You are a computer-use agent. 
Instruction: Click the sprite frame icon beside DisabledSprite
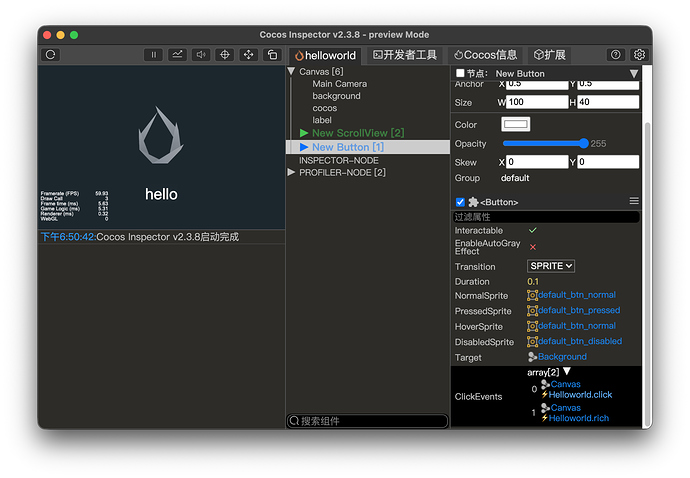coord(532,342)
